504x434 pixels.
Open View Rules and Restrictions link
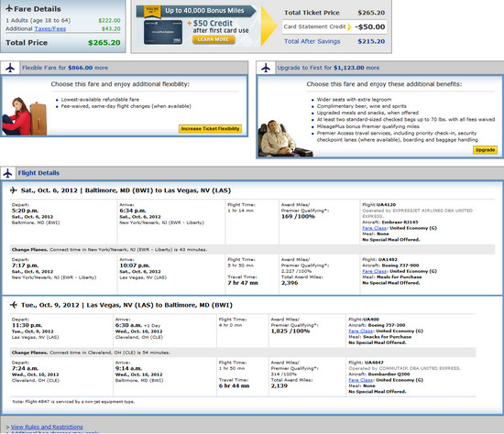click(47, 427)
